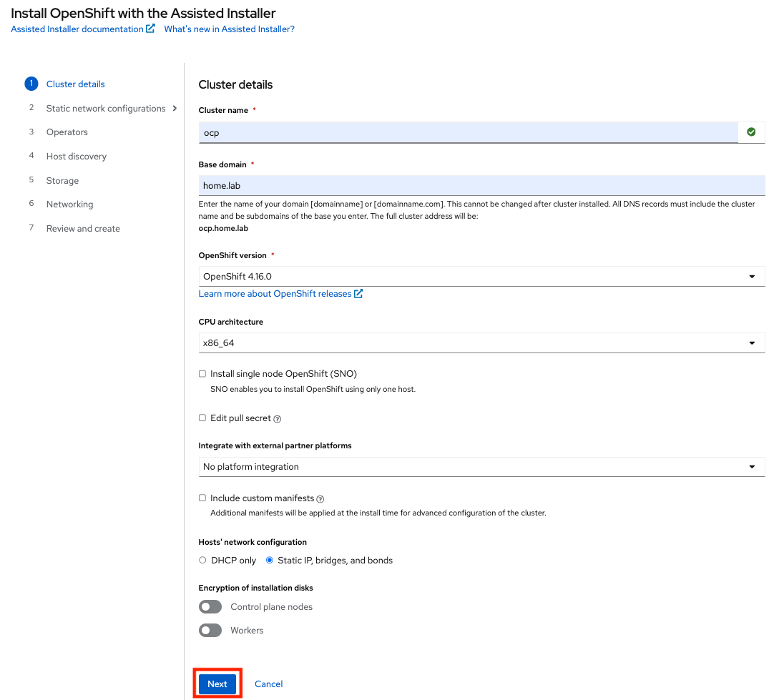Click the external link icon after Assisted Installer documentation
This screenshot has height=700, width=774.
point(150,29)
